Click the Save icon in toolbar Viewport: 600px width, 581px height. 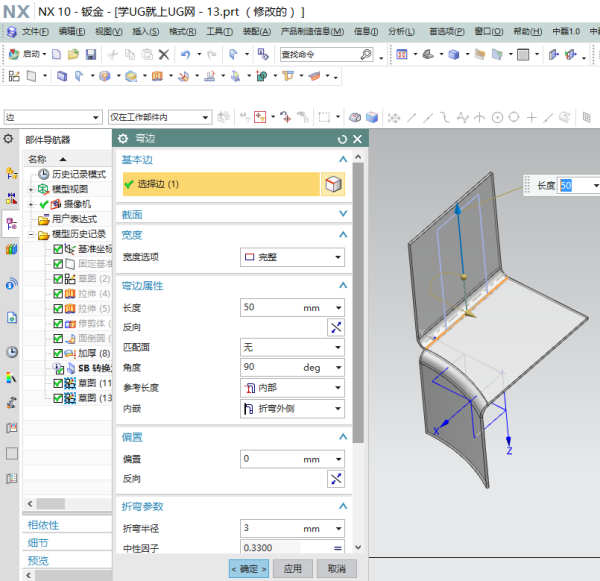click(x=91, y=54)
